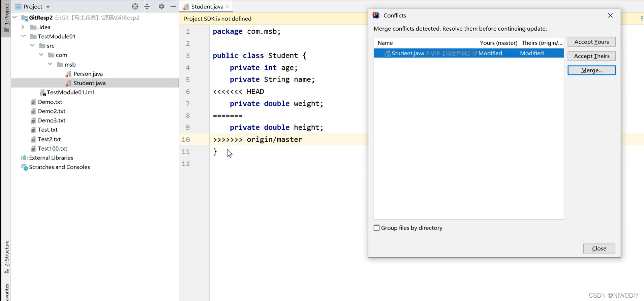Click the Person.java file icon
644x301 pixels.
point(68,74)
